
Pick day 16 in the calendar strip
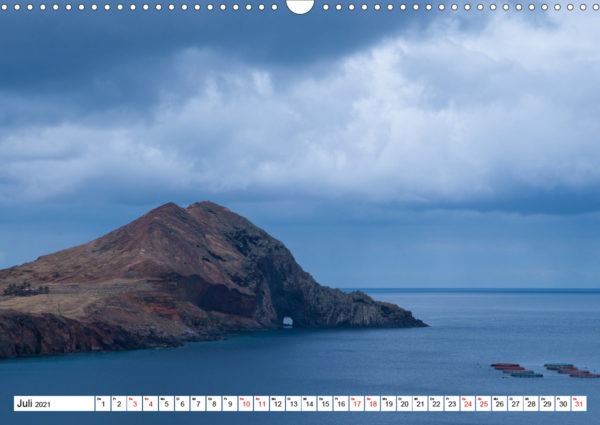[x=341, y=404]
